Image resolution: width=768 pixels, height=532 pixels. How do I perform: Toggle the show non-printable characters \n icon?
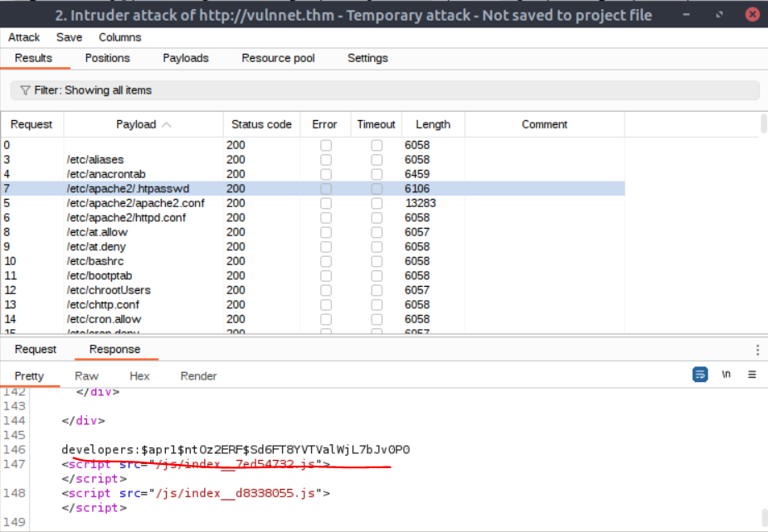[x=727, y=375]
